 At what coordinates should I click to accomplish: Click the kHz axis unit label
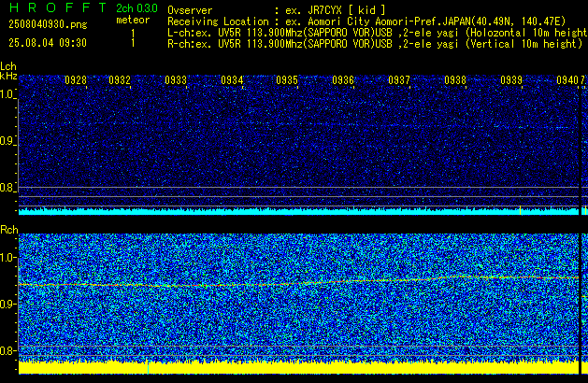(x=8, y=76)
